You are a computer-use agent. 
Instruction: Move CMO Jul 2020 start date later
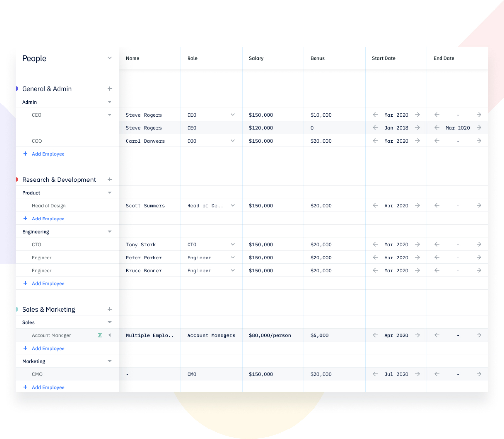pos(417,374)
